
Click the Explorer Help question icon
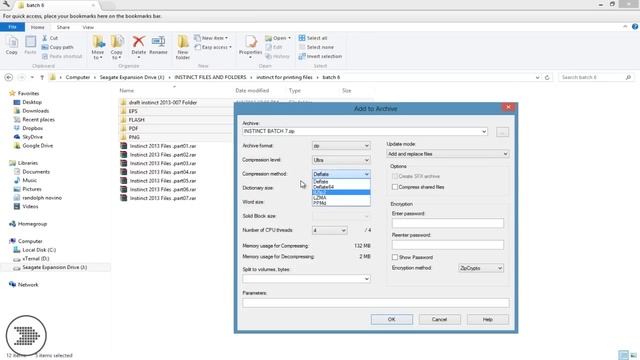pyautogui.click(x=635, y=27)
